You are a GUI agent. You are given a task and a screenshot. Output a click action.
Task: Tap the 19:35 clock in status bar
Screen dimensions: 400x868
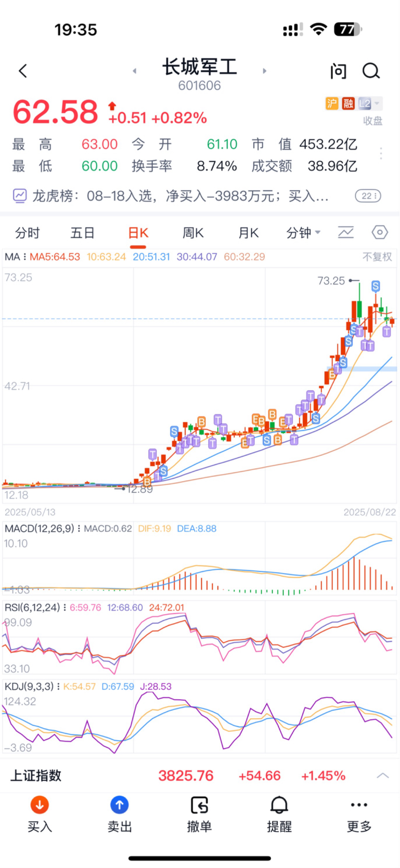point(76,30)
